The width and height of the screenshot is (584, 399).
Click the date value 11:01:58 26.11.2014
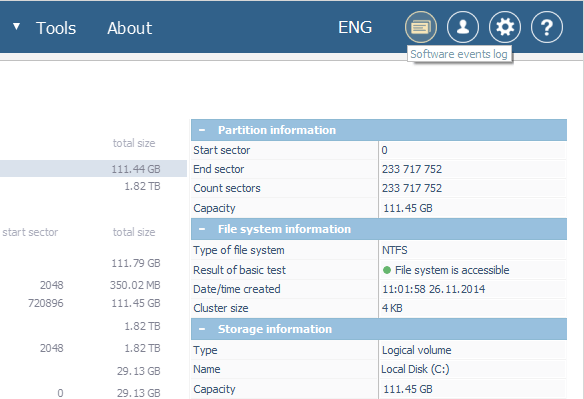pos(434,289)
